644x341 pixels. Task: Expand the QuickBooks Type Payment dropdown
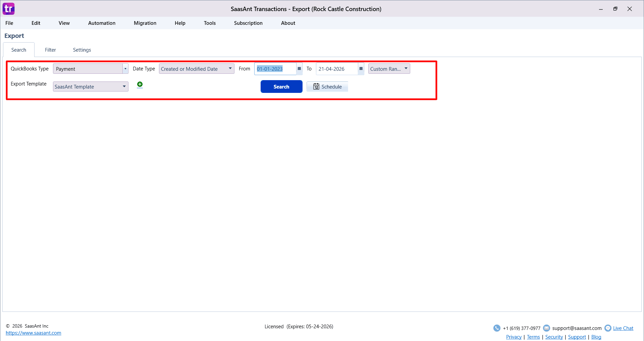(x=125, y=69)
